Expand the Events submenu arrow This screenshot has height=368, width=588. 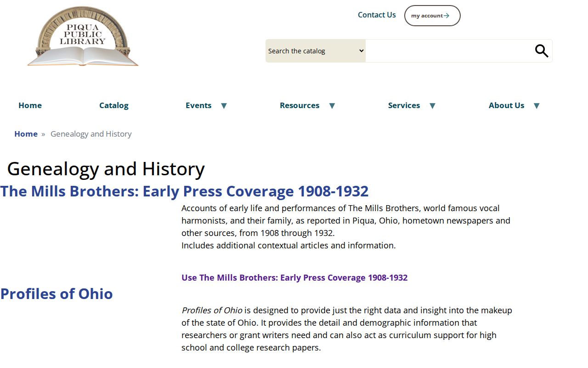tap(224, 106)
